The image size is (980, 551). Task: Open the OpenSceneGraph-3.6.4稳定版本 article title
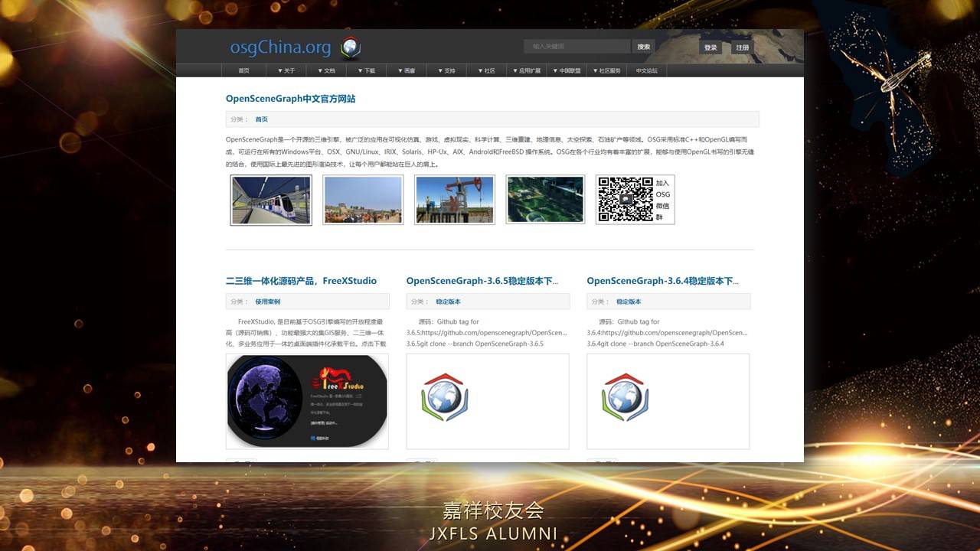click(663, 281)
